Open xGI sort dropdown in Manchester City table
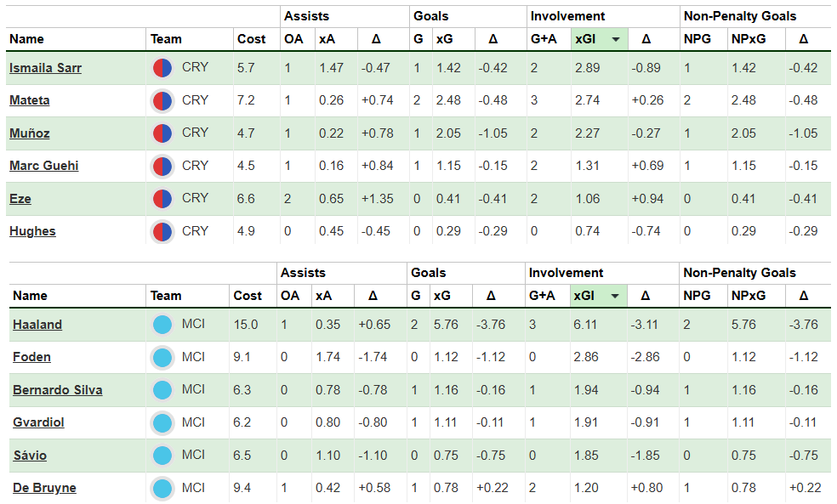The height and width of the screenshot is (504, 837). coord(615,296)
